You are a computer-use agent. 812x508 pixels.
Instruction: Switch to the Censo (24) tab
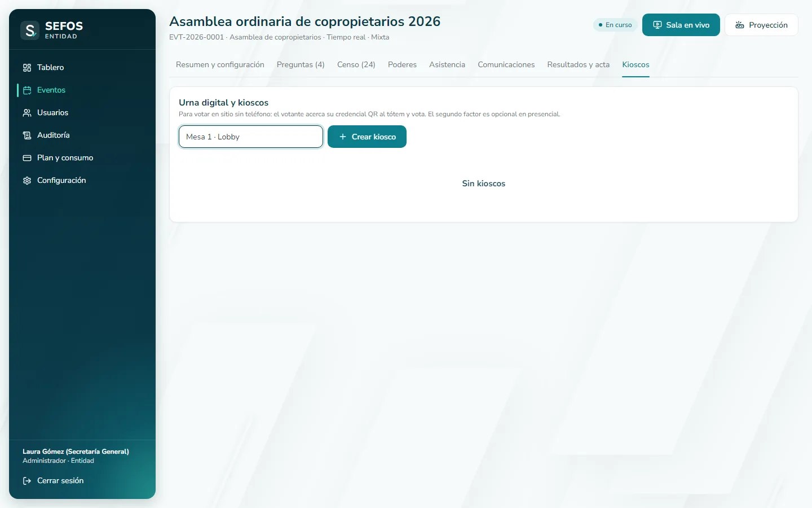point(356,65)
